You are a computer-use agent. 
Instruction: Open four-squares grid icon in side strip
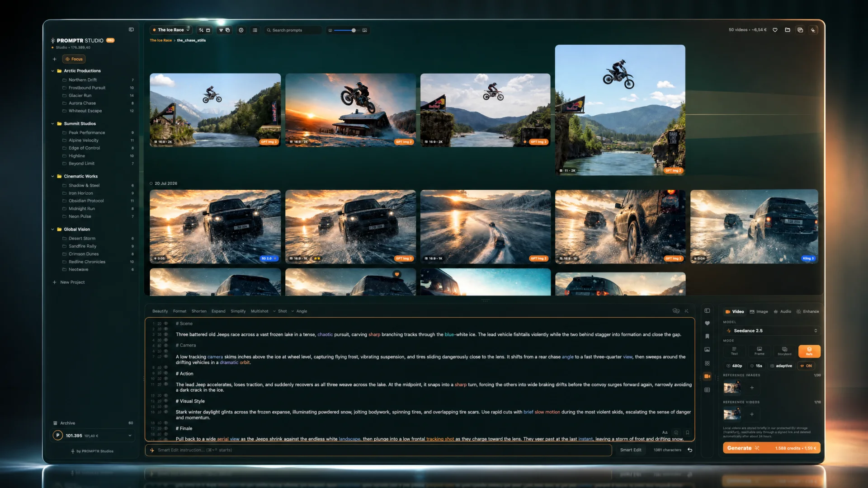coord(707,363)
